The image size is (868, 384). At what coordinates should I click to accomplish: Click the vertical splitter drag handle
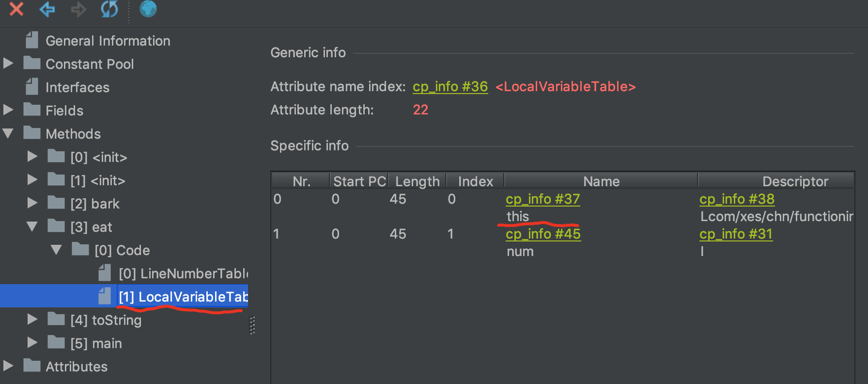[252, 325]
